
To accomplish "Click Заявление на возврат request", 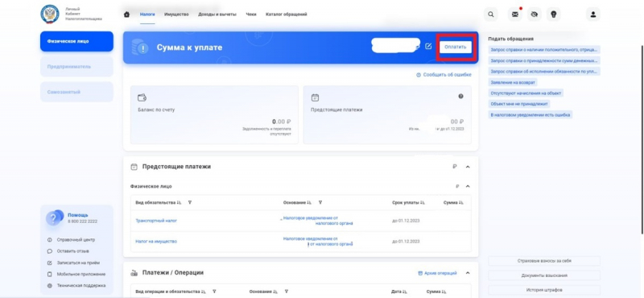I will click(513, 82).
